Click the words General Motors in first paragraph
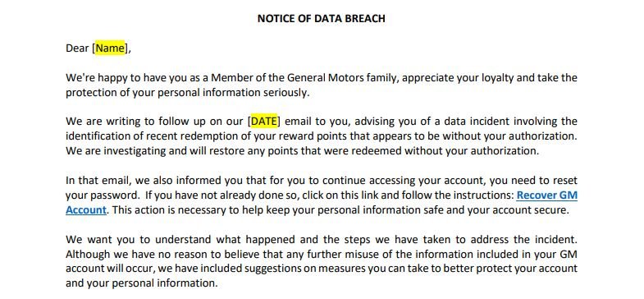This screenshot has height=299, width=644. [x=326, y=78]
